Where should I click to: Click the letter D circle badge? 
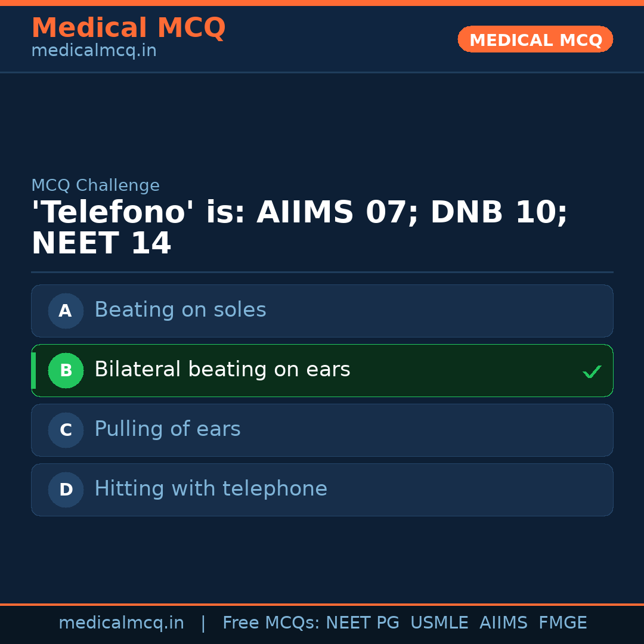[x=66, y=490]
